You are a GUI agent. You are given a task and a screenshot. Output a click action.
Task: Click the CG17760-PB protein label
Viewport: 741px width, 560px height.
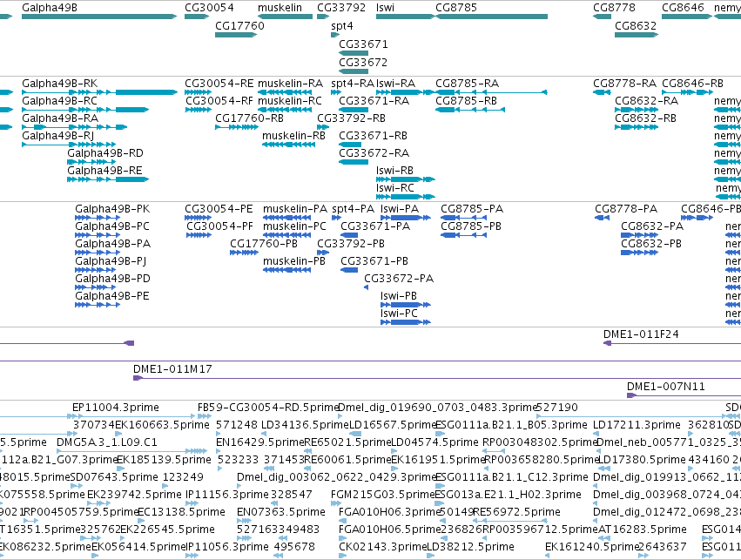click(264, 244)
